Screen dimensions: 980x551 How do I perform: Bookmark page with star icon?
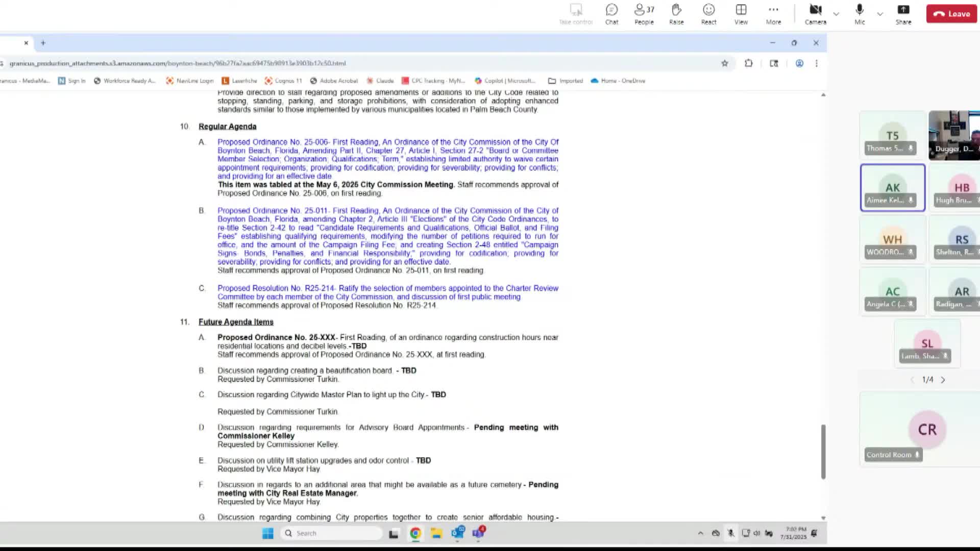pyautogui.click(x=724, y=63)
